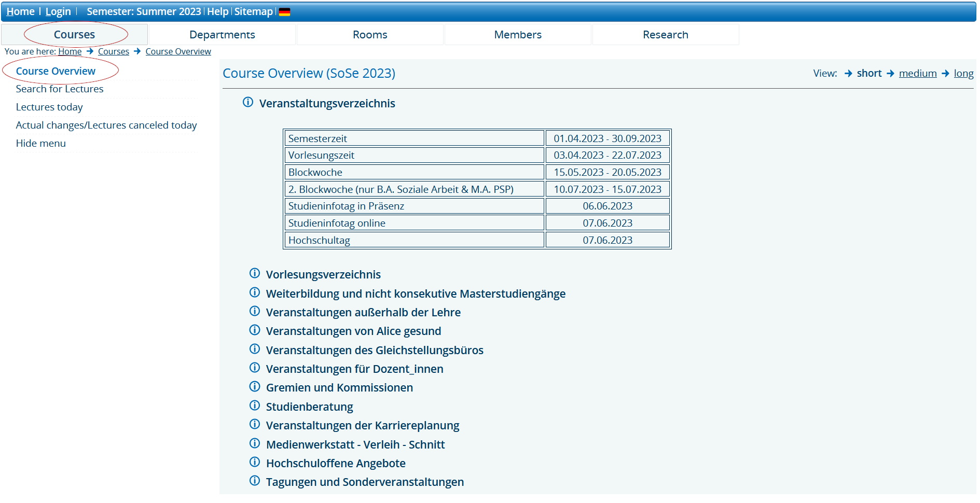This screenshot has height=503, width=980.
Task: Open Veranstaltungen von Alice gesund
Action: pyautogui.click(x=353, y=331)
